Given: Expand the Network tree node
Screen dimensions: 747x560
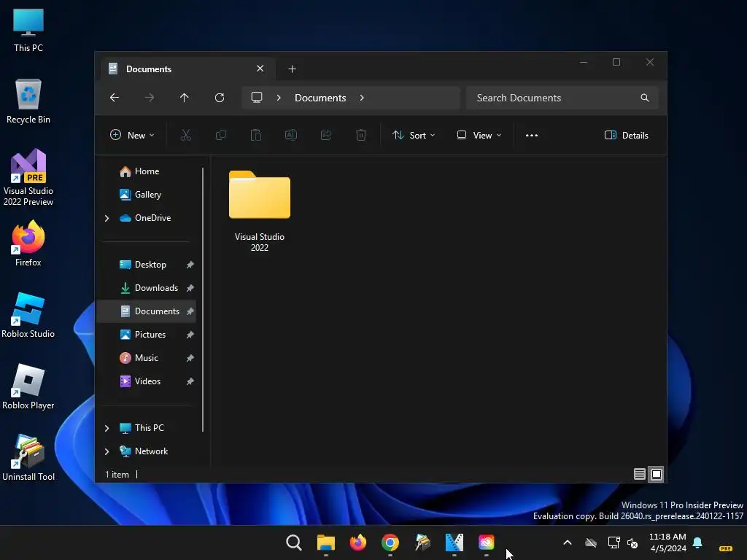Looking at the screenshot, I should pyautogui.click(x=107, y=451).
